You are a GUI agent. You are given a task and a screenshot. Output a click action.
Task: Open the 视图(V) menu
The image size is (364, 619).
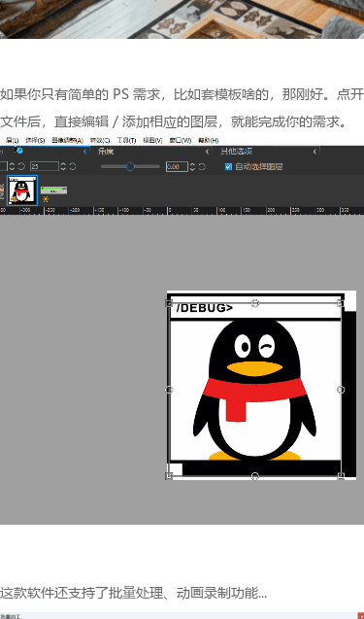(x=152, y=141)
